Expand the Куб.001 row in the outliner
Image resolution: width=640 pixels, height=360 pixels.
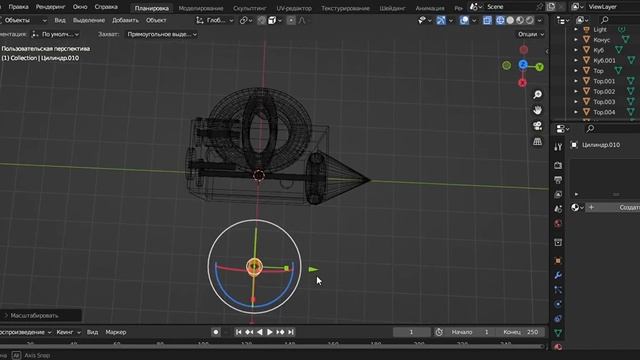point(576,60)
